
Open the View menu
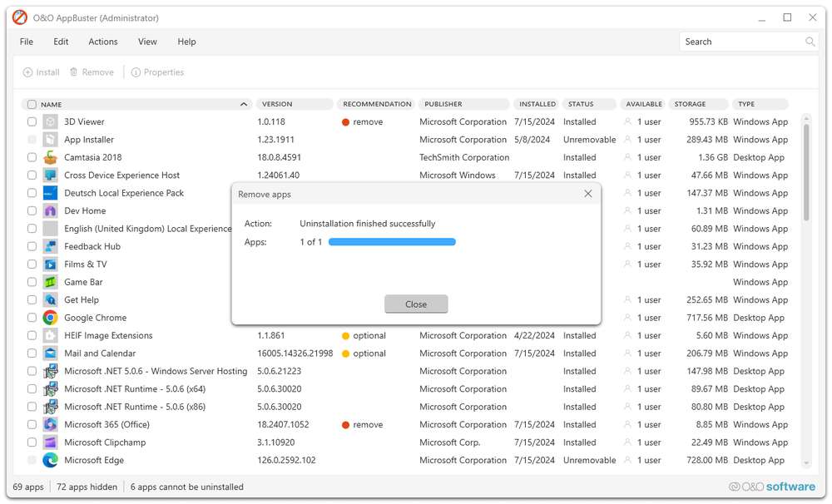tap(147, 42)
